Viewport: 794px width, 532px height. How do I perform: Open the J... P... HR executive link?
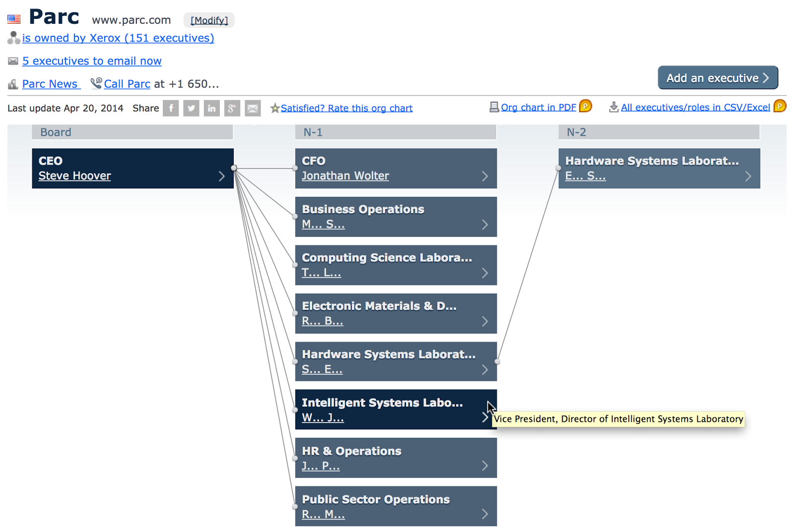tap(321, 466)
